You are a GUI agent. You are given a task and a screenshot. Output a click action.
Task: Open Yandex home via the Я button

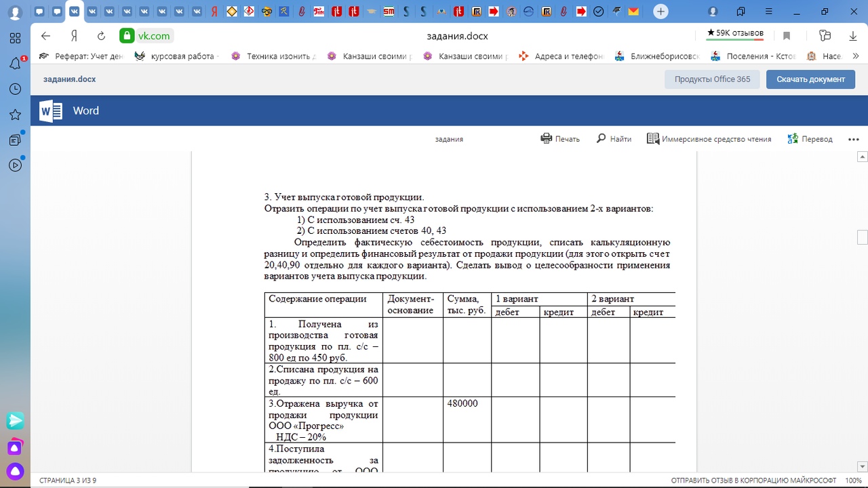coord(75,36)
